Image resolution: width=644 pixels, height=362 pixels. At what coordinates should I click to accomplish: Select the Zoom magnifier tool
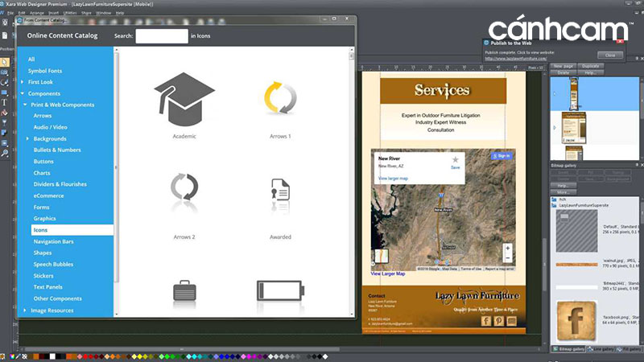click(5, 154)
